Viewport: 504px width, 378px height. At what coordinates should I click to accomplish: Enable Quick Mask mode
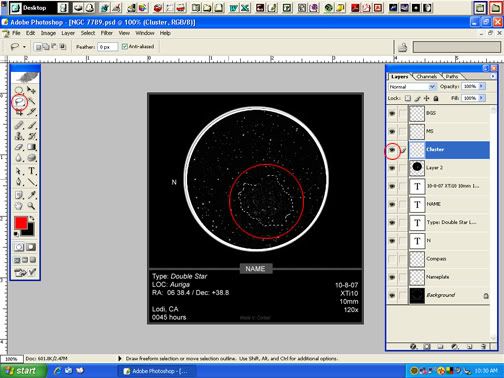pyautogui.click(x=31, y=247)
